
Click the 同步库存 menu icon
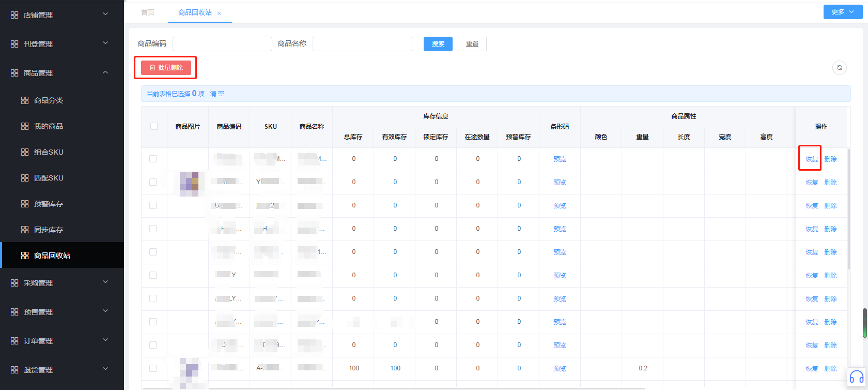point(25,230)
